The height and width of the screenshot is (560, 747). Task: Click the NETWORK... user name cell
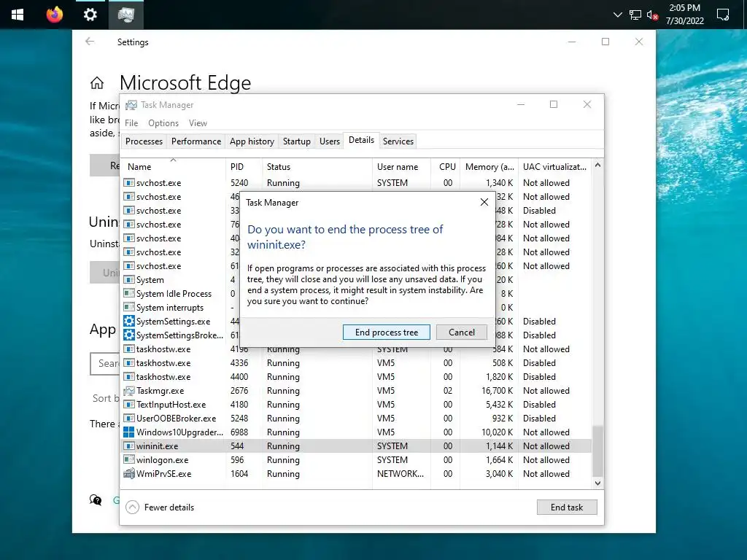pos(400,474)
